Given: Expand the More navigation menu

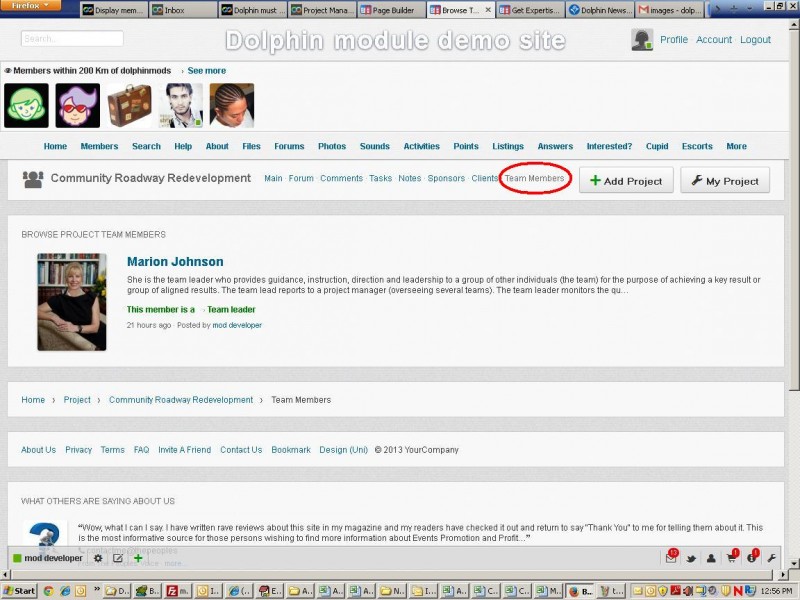Looking at the screenshot, I should pyautogui.click(x=736, y=146).
